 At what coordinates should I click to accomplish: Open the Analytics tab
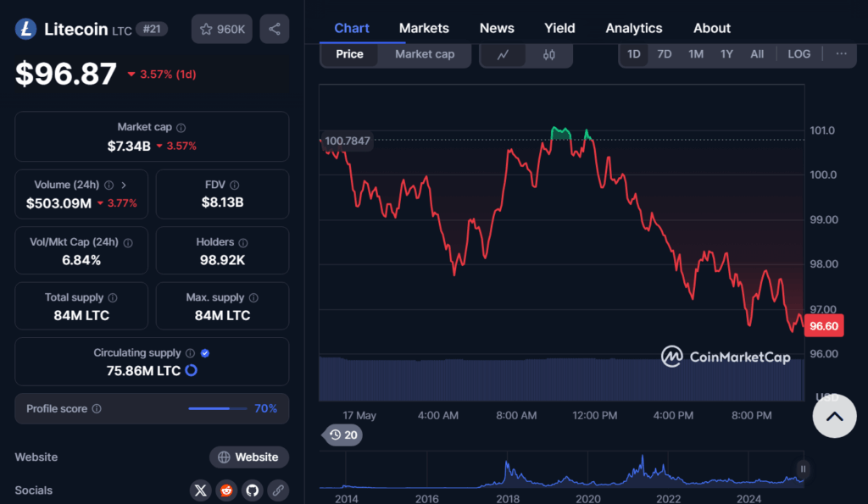634,28
